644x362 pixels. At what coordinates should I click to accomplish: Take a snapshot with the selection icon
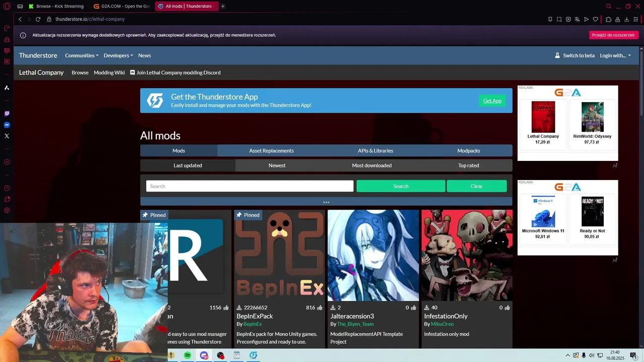click(559, 19)
